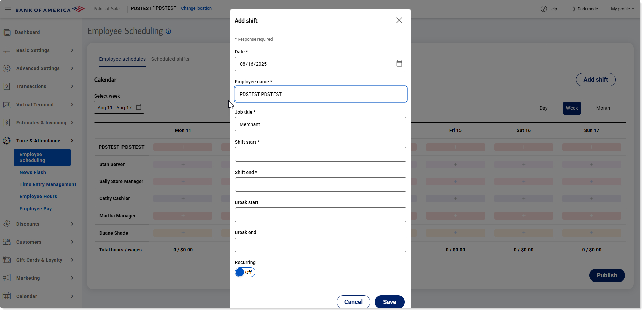Add shift for Stan Server on Mon 11
644x312 pixels.
pos(183,164)
